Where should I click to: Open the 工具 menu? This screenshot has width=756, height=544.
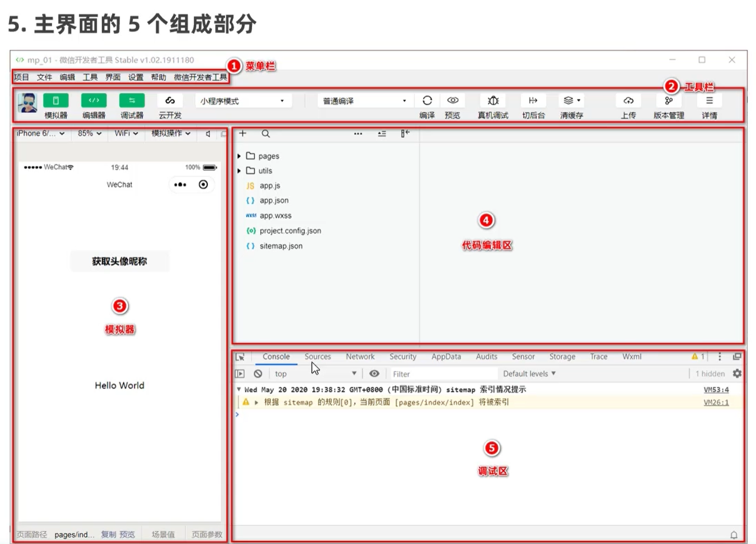click(x=90, y=77)
